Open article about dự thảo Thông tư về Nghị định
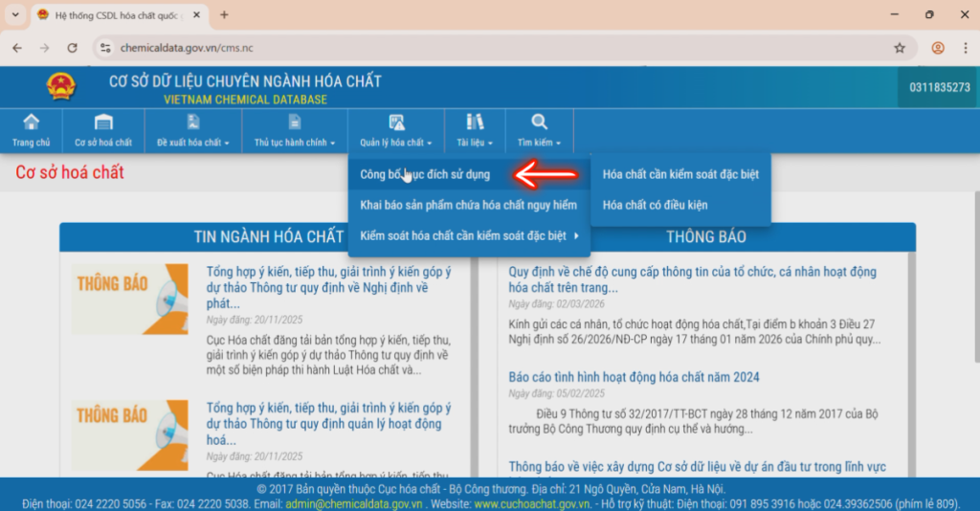The height and width of the screenshot is (511, 980). point(329,287)
